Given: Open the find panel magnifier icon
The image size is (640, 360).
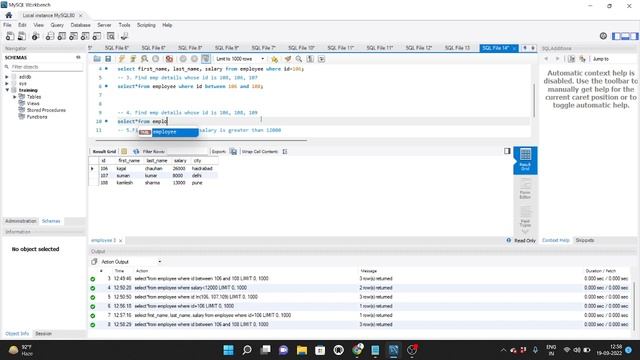Looking at the screenshot, I should tap(299, 59).
